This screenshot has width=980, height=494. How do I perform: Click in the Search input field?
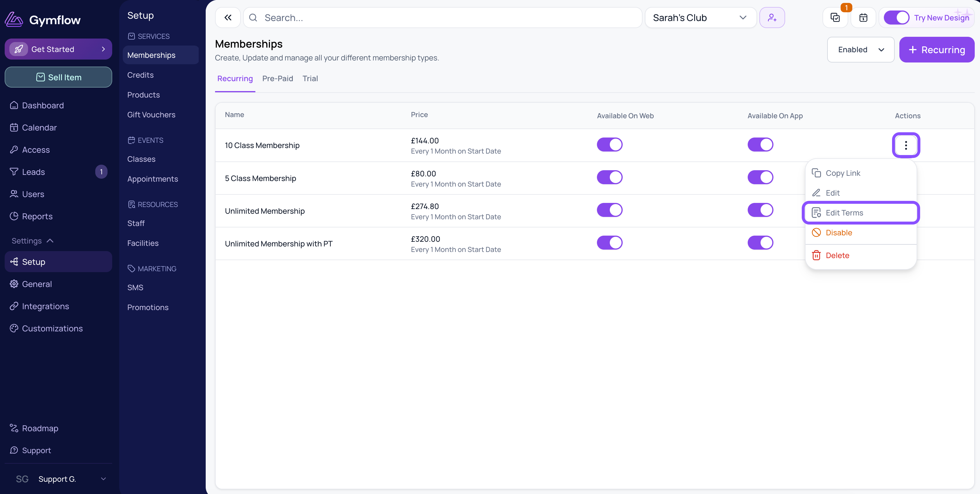pos(442,18)
